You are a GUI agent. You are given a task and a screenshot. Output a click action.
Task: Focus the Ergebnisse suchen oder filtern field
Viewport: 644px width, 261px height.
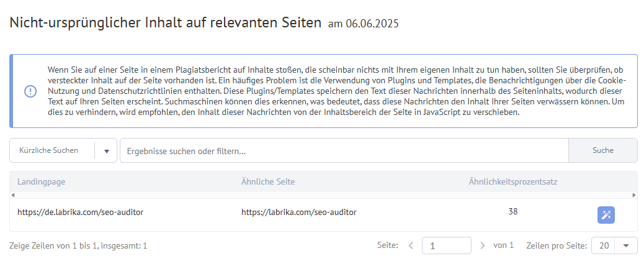[344, 150]
